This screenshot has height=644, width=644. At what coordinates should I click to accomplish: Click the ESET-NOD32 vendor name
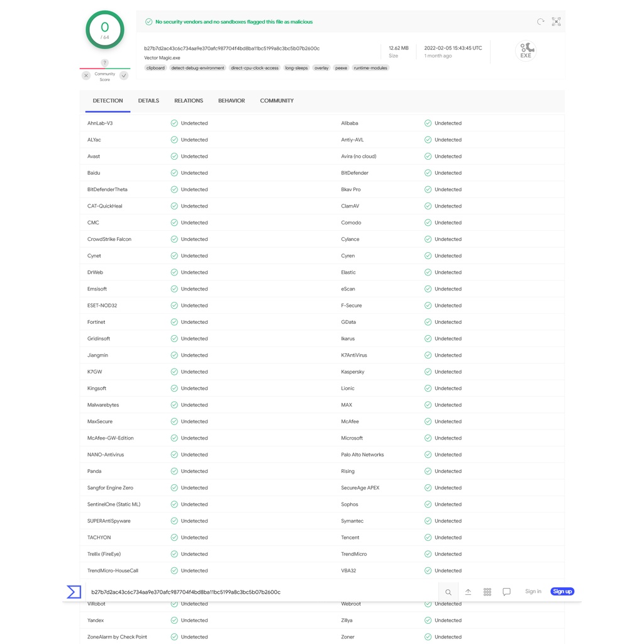click(103, 306)
